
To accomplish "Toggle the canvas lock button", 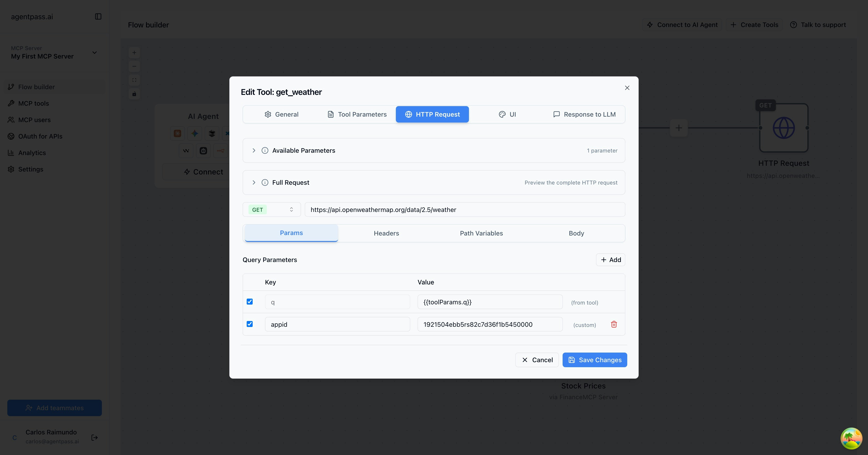I will [134, 94].
